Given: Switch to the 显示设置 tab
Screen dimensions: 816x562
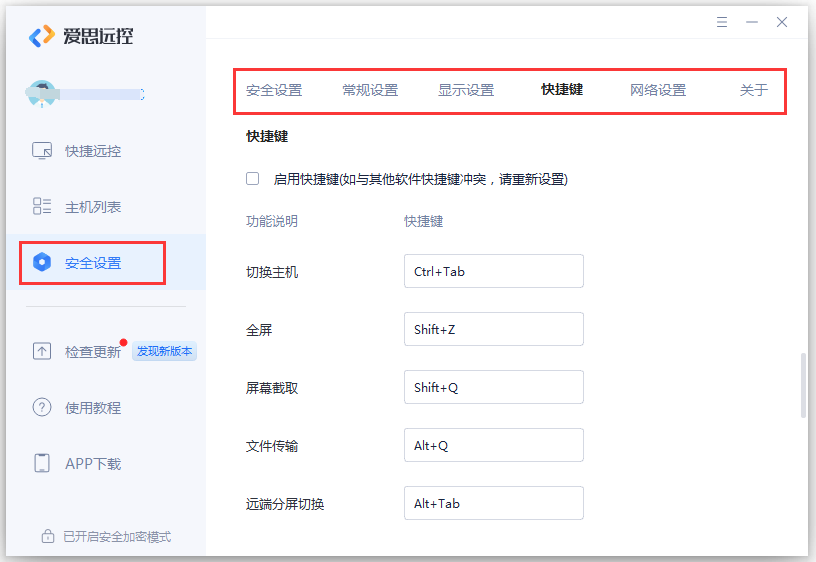Looking at the screenshot, I should click(x=466, y=90).
